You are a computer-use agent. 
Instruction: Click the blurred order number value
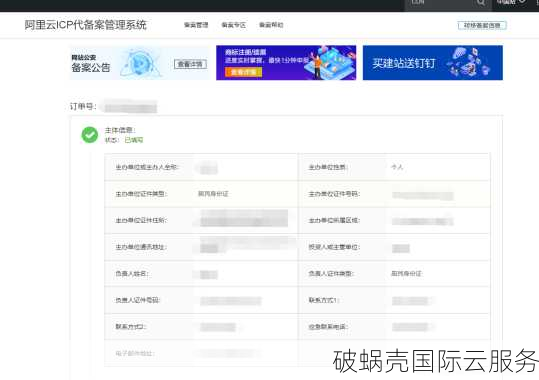[x=130, y=107]
